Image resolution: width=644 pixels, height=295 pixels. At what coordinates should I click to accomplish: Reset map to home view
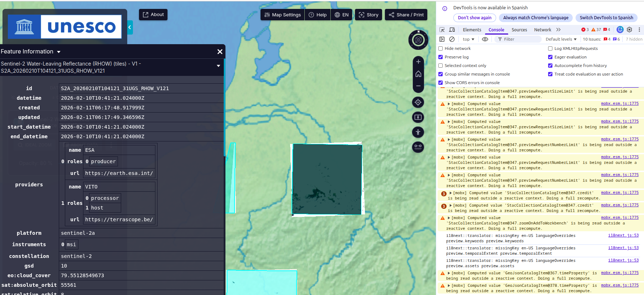click(418, 74)
